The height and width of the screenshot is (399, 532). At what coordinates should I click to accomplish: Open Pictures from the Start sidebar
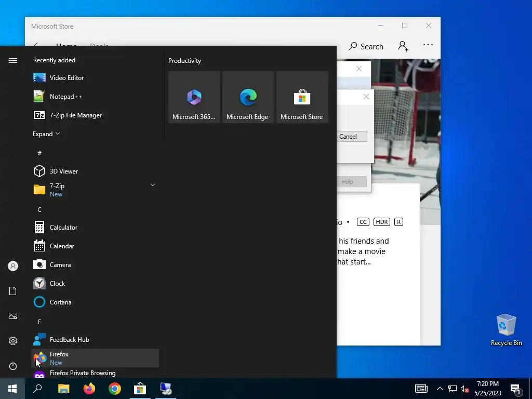click(13, 316)
